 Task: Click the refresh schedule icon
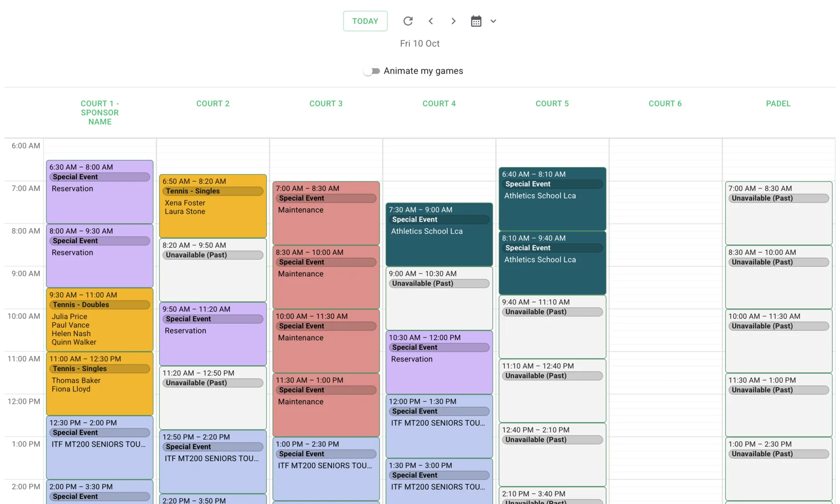tap(408, 21)
